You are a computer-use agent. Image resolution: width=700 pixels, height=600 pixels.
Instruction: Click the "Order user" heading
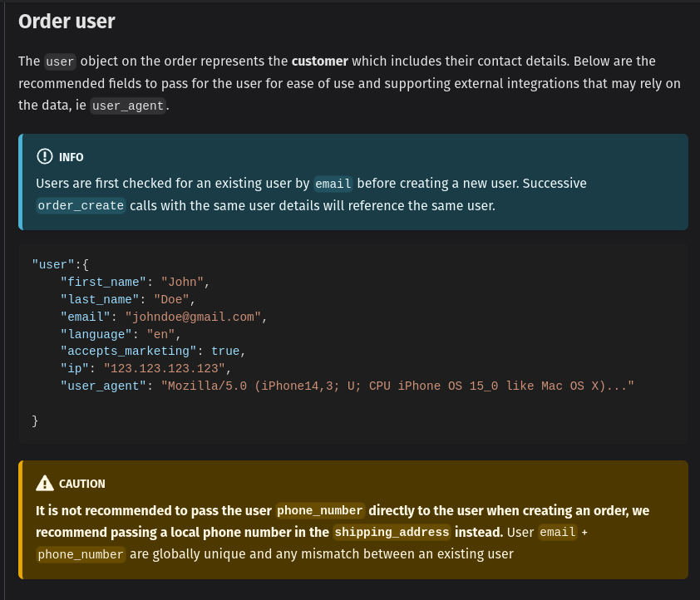coord(67,22)
